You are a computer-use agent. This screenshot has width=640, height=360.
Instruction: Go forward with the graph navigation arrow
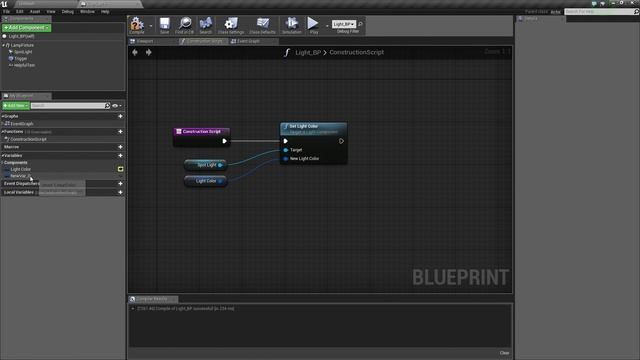(x=149, y=52)
